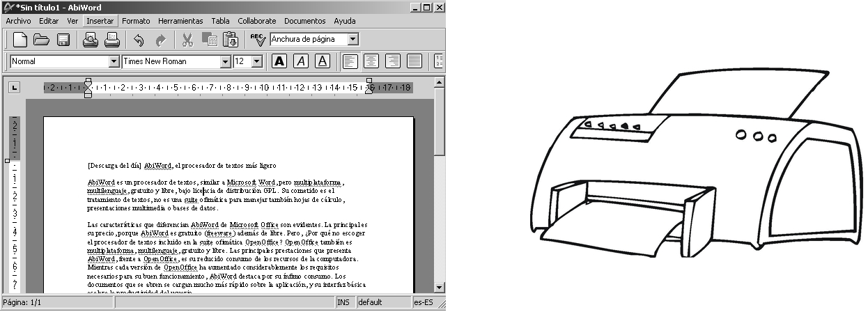Open the Documentos menu

[304, 21]
